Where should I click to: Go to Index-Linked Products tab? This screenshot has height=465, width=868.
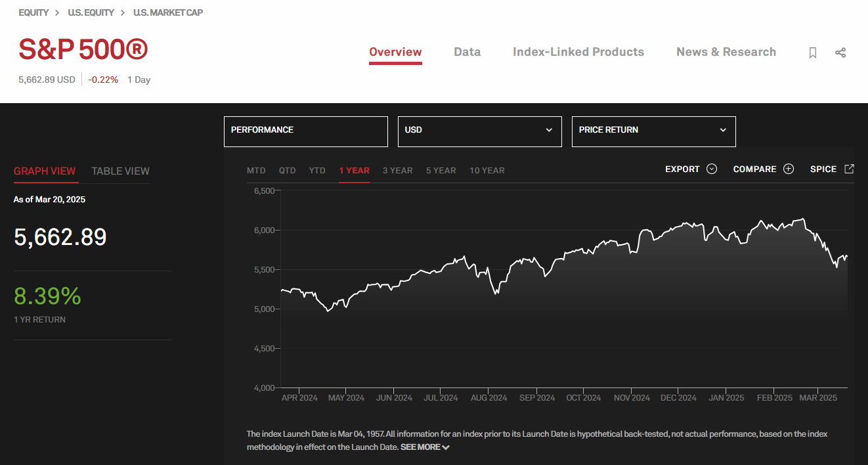578,52
